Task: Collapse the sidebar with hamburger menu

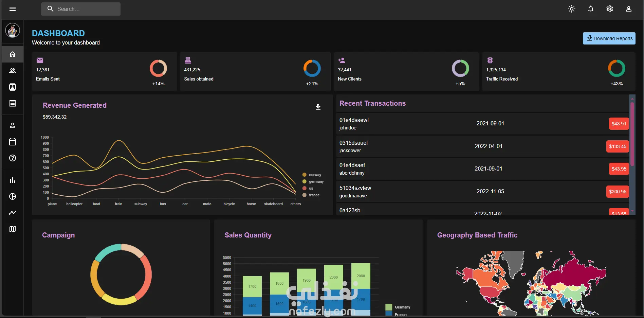Action: [x=13, y=9]
